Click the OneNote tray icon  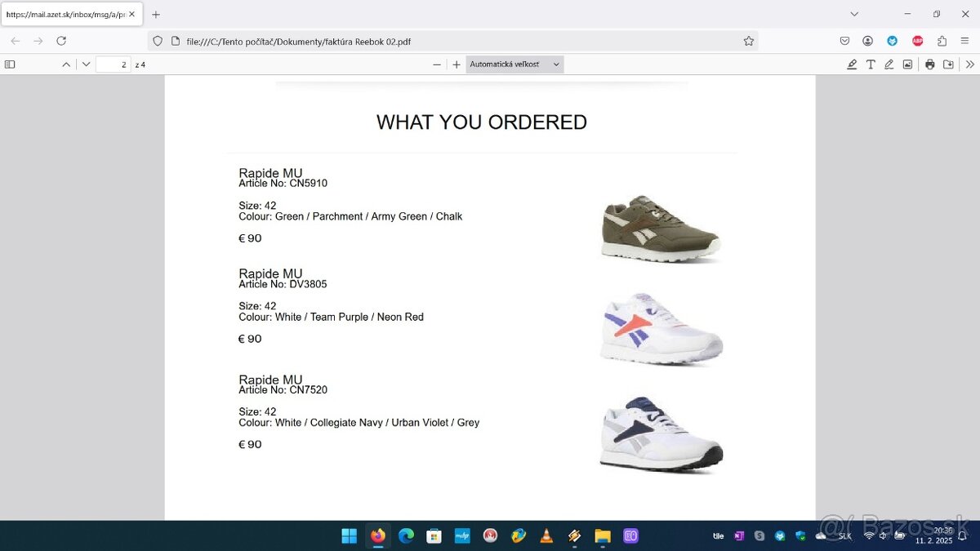tap(739, 535)
